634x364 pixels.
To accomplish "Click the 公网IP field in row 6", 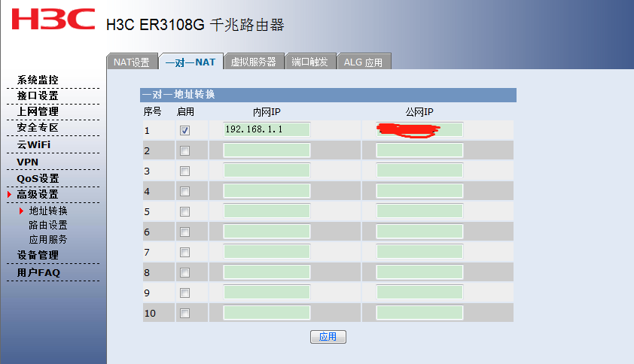I will click(x=419, y=231).
